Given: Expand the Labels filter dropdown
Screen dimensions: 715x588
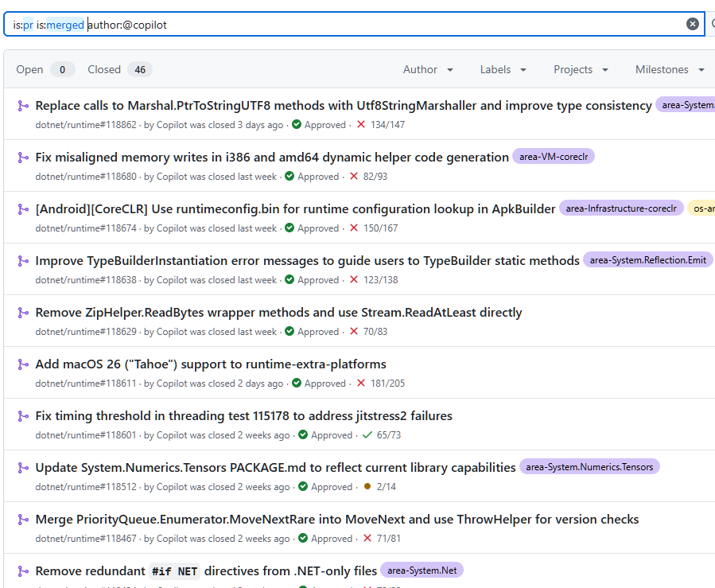Looking at the screenshot, I should [503, 70].
